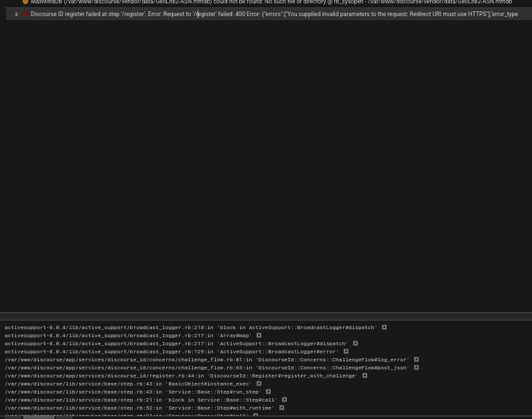Open source link for broadcast_logger.rb:218 'block in' line
Screen dimensions: 532x419
pyautogui.click(x=384, y=327)
